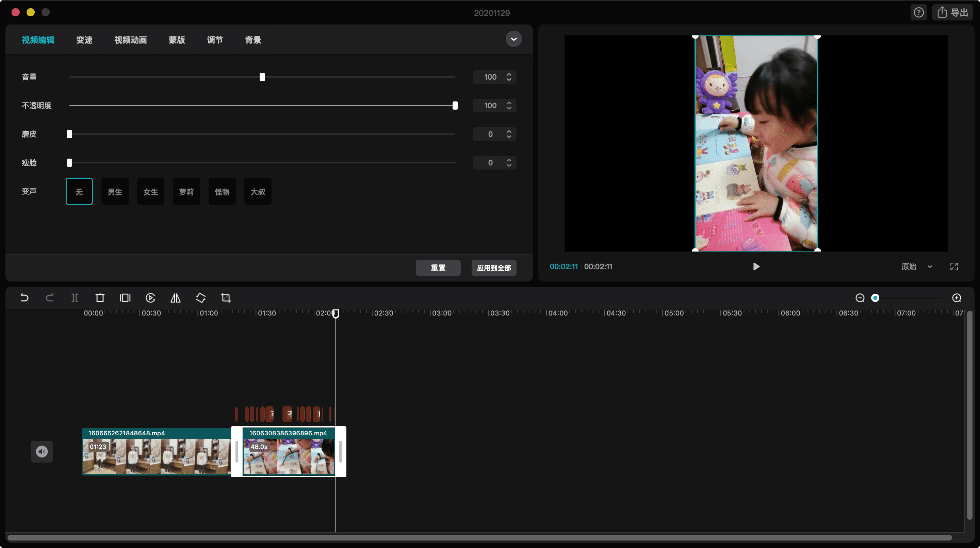Select the 男生 voice change option

tap(115, 191)
